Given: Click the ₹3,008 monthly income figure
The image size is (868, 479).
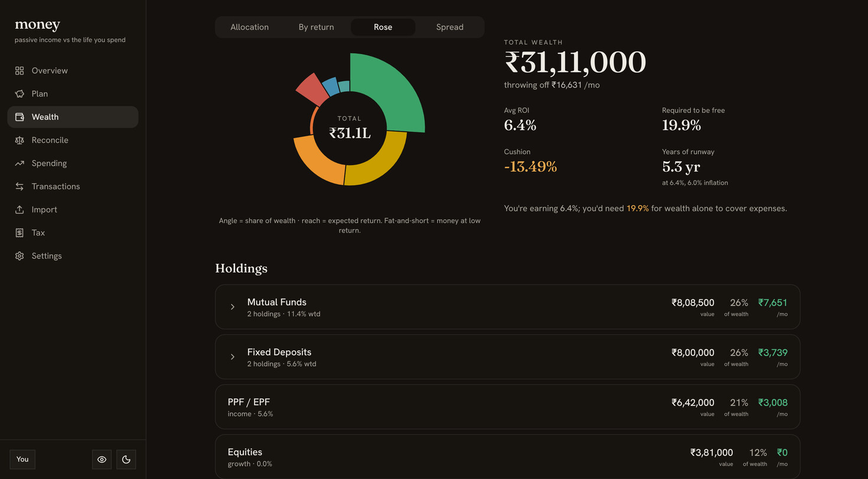Looking at the screenshot, I should click(773, 403).
